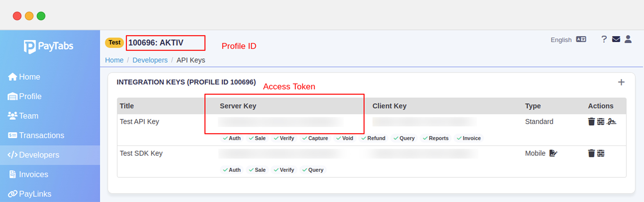Click the Server Key column header
Image resolution: width=644 pixels, height=202 pixels.
click(238, 106)
